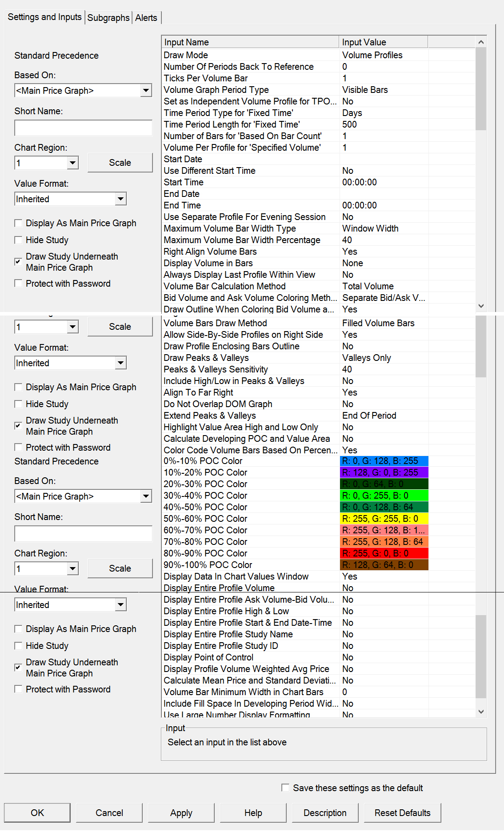Select Volume Bar Minimum Width in Chart Bars
Image resolution: width=504 pixels, height=832 pixels.
[x=318, y=692]
